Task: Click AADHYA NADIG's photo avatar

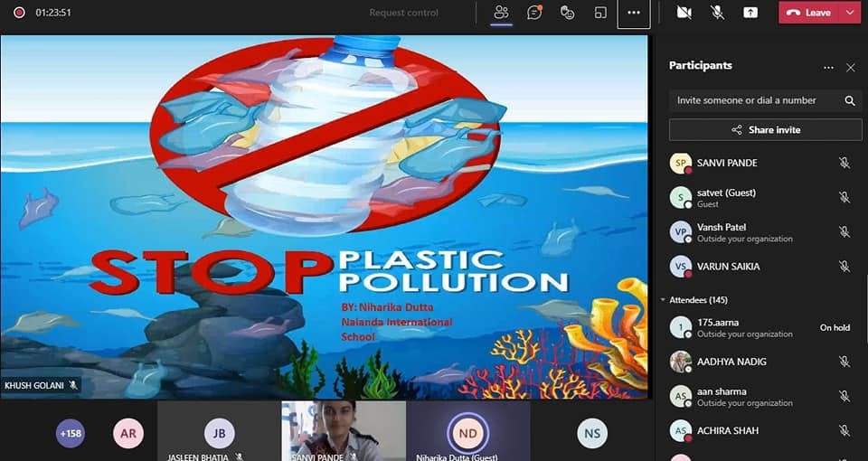Action: (681, 362)
